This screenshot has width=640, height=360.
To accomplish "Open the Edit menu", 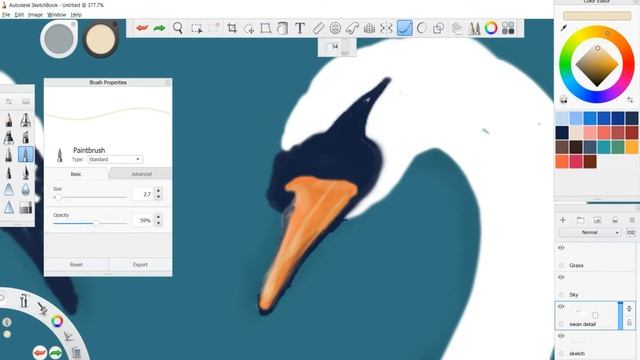I will point(19,15).
